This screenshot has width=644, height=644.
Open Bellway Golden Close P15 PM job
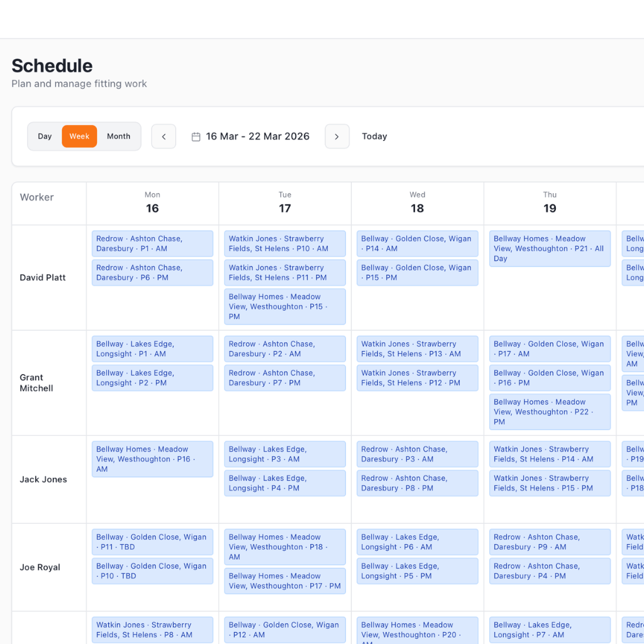pyautogui.click(x=418, y=273)
